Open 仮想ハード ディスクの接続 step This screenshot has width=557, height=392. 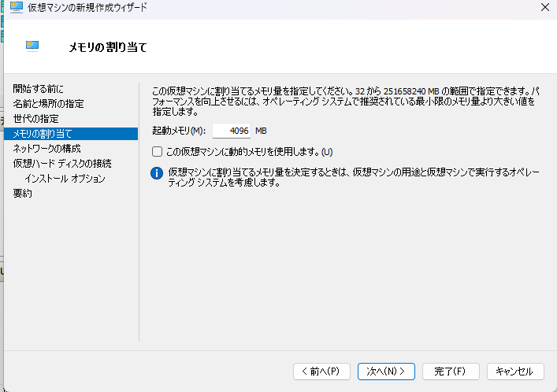[x=62, y=164]
